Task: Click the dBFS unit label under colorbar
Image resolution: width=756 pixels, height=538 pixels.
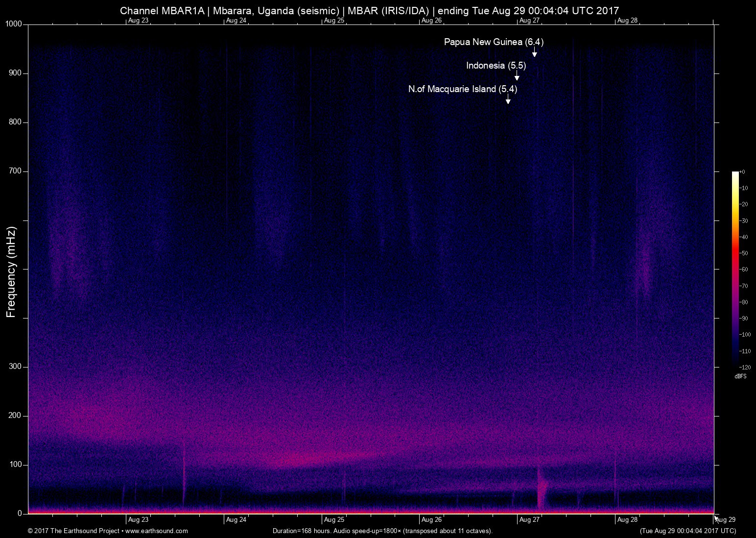Action: [x=740, y=376]
